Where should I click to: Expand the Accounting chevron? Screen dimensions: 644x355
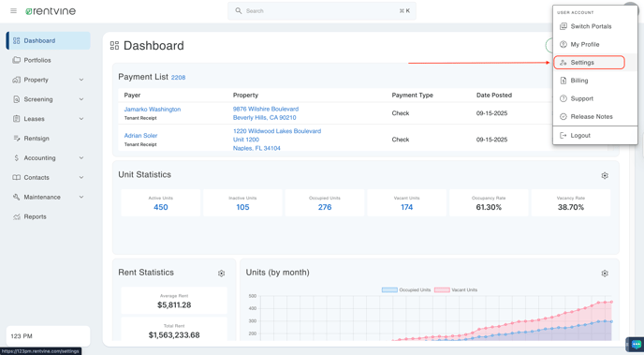81,157
